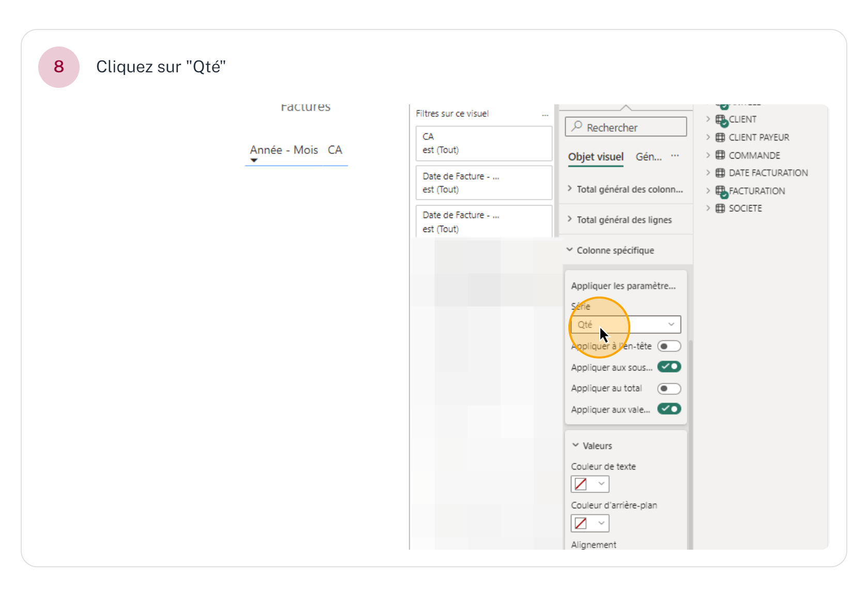Disable the Appliquer aux sous-totaux toggle
This screenshot has height=590, width=868.
click(669, 367)
